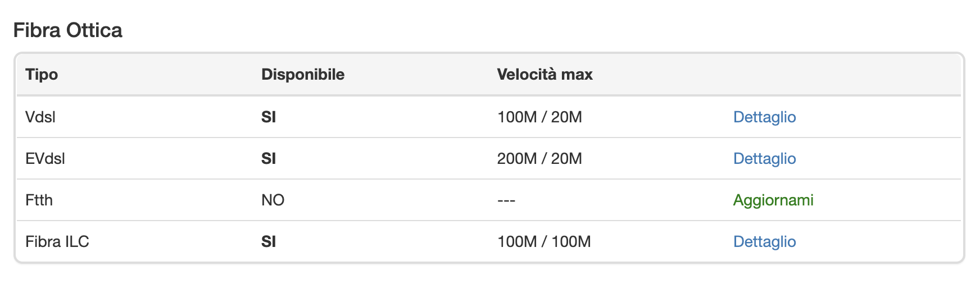Click the Ftth NO availability value

[x=273, y=200]
